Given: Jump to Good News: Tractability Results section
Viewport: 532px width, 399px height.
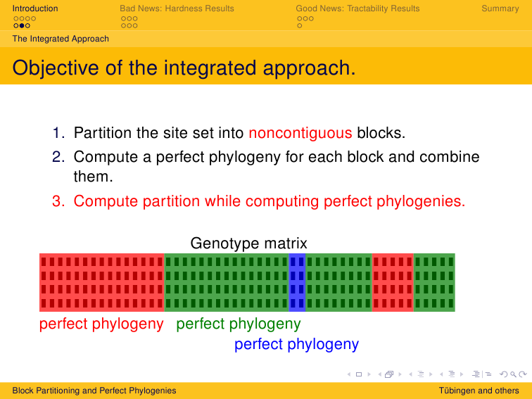Looking at the screenshot, I should (357, 8).
